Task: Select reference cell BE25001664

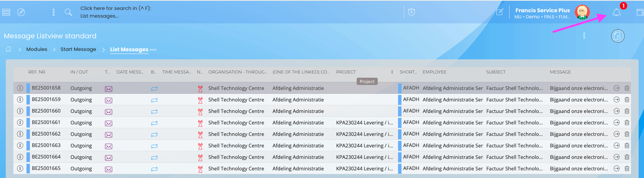Action: click(46, 157)
